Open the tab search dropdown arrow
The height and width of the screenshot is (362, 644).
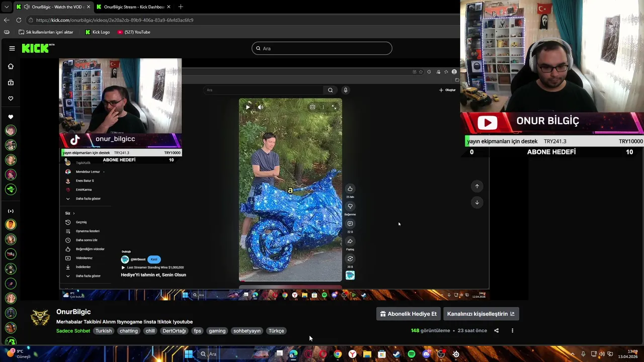click(6, 7)
